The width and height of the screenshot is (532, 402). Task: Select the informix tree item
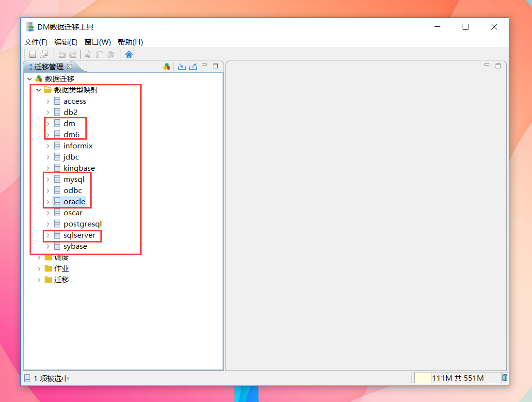click(78, 146)
